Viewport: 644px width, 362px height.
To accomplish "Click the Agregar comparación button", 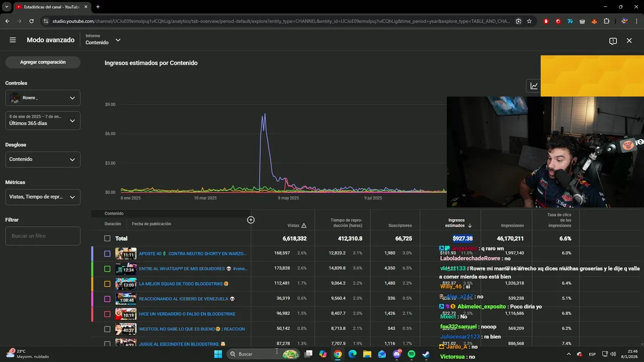I will (43, 62).
